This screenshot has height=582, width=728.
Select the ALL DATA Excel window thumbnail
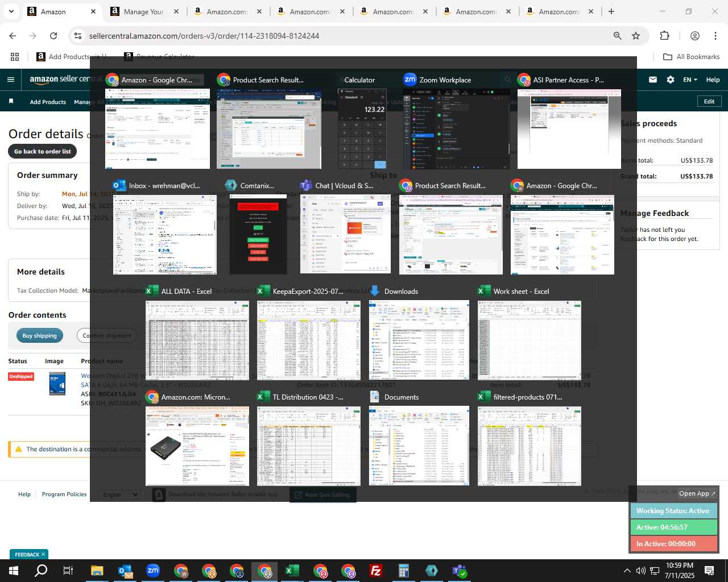pos(197,340)
